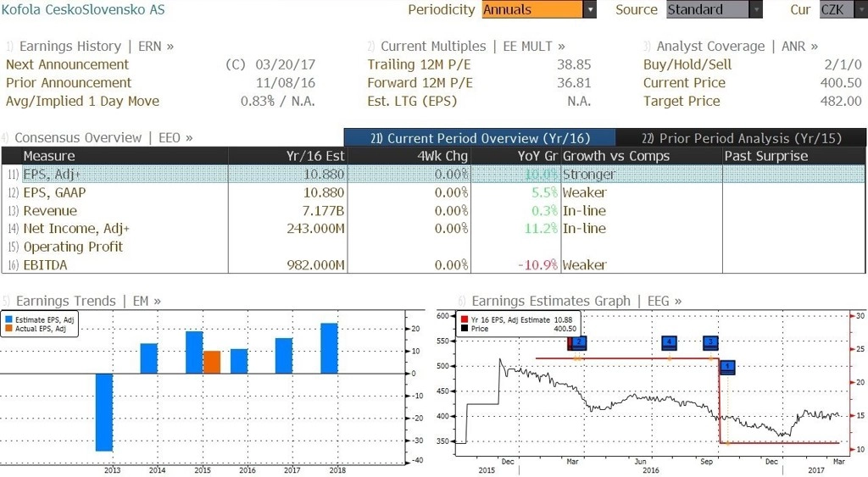
Task: Click the negative 2013 estimate bar
Action: click(x=104, y=413)
